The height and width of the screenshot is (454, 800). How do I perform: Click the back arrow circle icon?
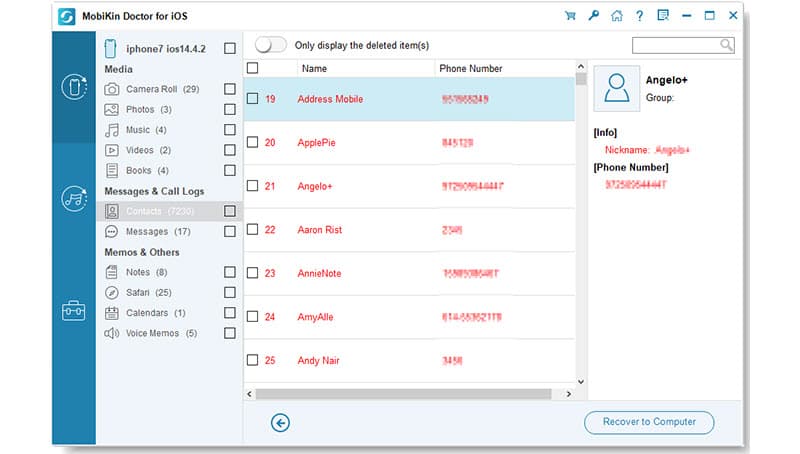280,423
